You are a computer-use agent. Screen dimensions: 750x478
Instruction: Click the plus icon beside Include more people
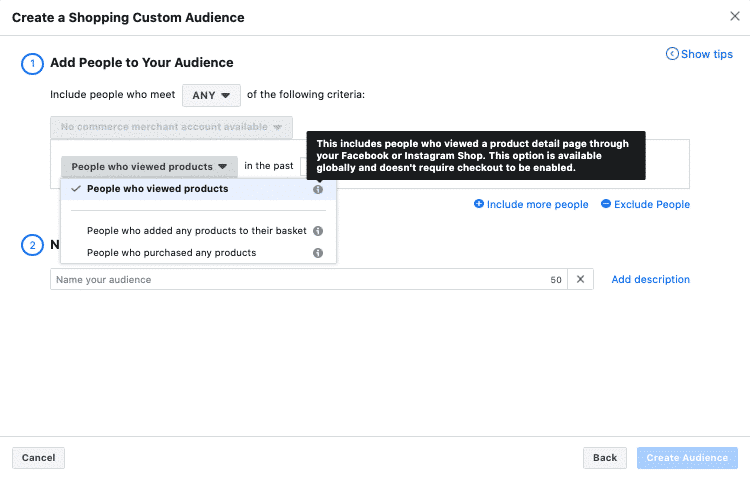[x=479, y=204]
